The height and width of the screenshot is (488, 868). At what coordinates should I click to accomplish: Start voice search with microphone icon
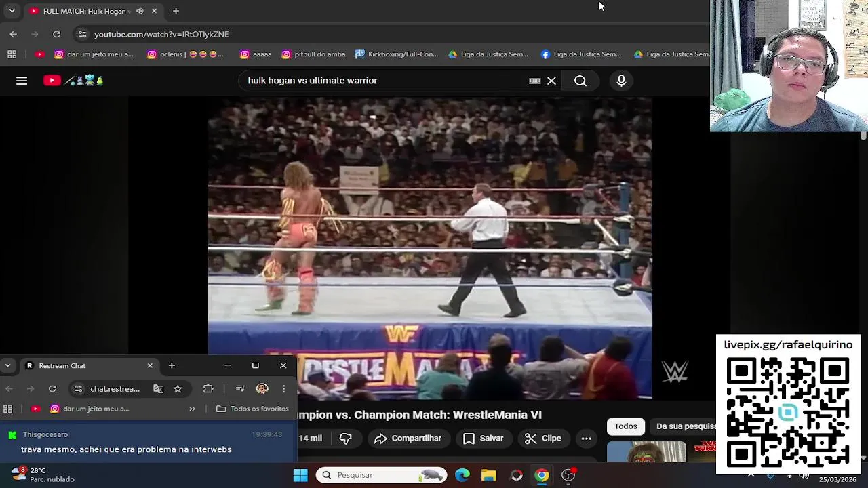[x=621, y=81]
